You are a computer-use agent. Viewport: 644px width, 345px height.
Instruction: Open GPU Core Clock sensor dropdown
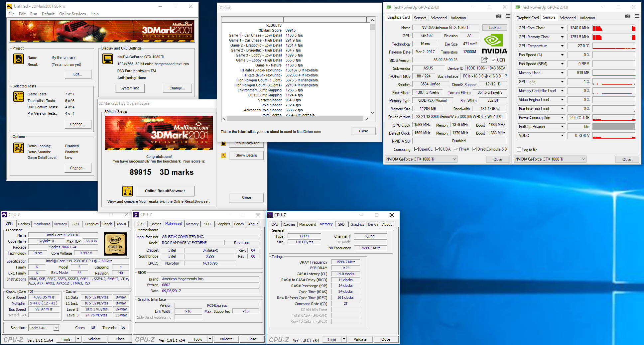click(x=562, y=28)
